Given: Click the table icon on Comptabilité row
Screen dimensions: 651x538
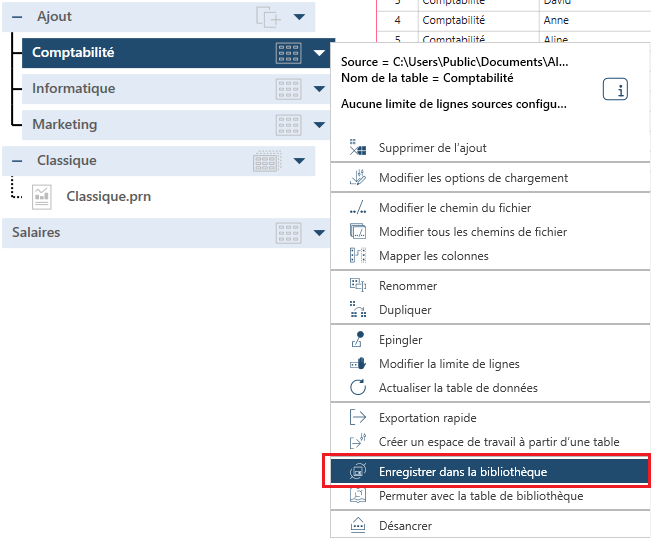Looking at the screenshot, I should click(x=288, y=54).
